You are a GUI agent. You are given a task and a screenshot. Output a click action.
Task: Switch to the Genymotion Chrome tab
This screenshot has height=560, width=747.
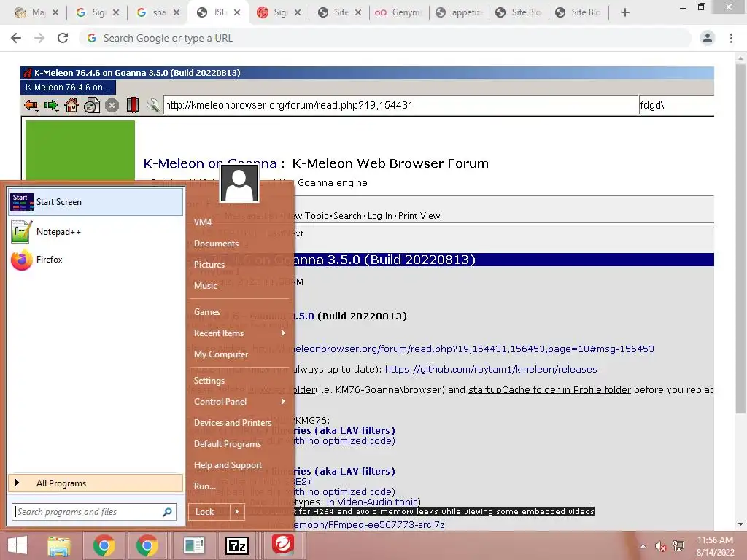point(399,12)
